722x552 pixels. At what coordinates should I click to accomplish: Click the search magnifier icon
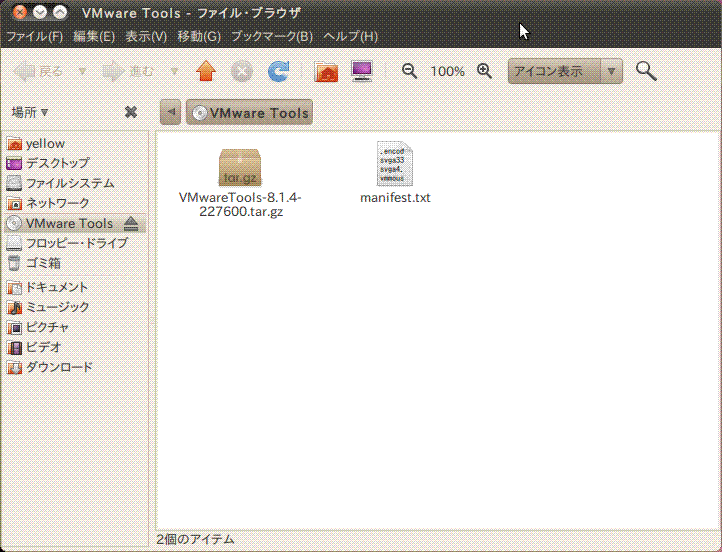tap(646, 71)
